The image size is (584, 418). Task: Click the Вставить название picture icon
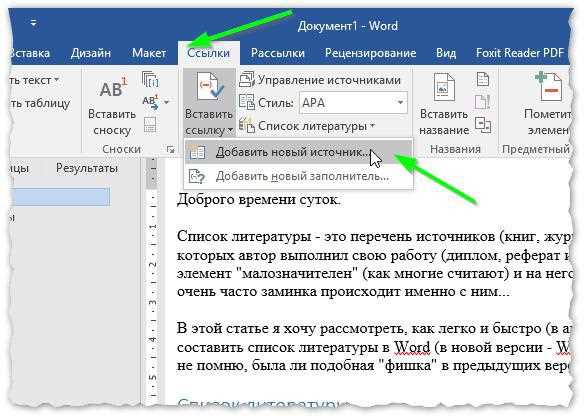pos(444,87)
